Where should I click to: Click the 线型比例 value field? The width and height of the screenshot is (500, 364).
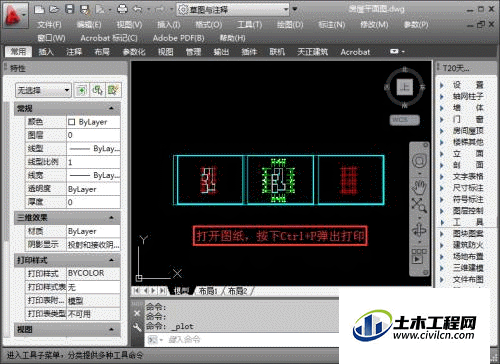pos(93,162)
